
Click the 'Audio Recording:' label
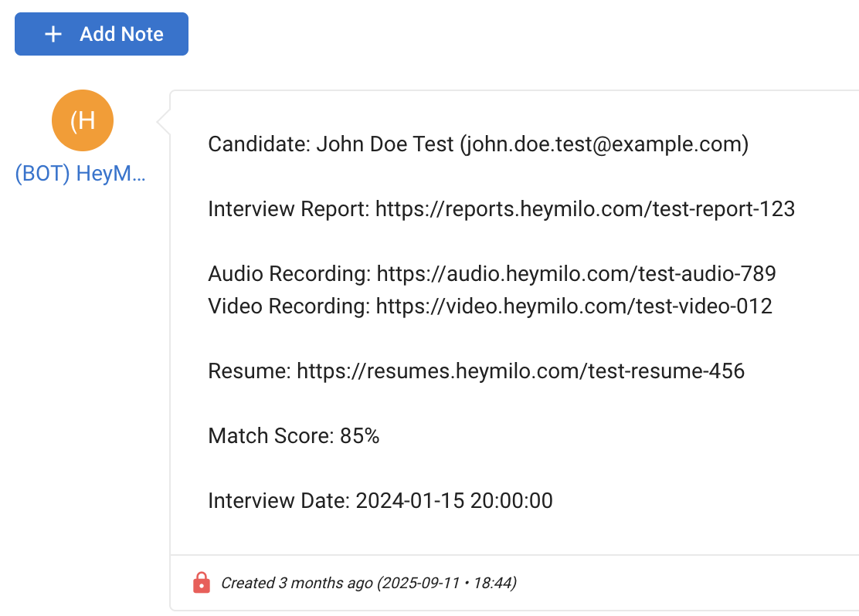[x=289, y=274]
